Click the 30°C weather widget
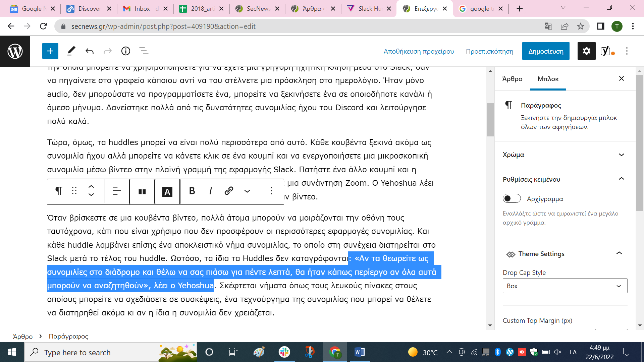Viewport: 644px width, 362px height. [x=423, y=352]
